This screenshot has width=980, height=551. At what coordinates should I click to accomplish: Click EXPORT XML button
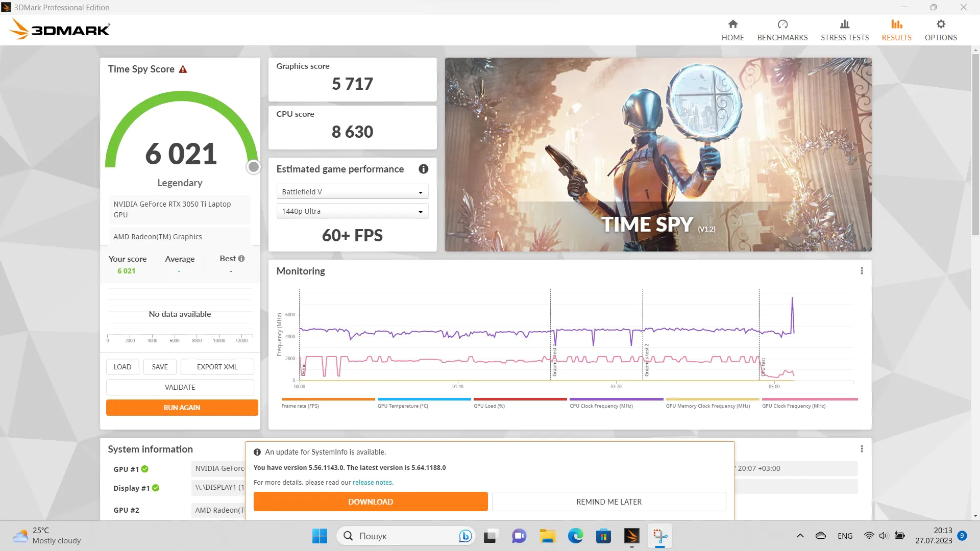(x=217, y=367)
